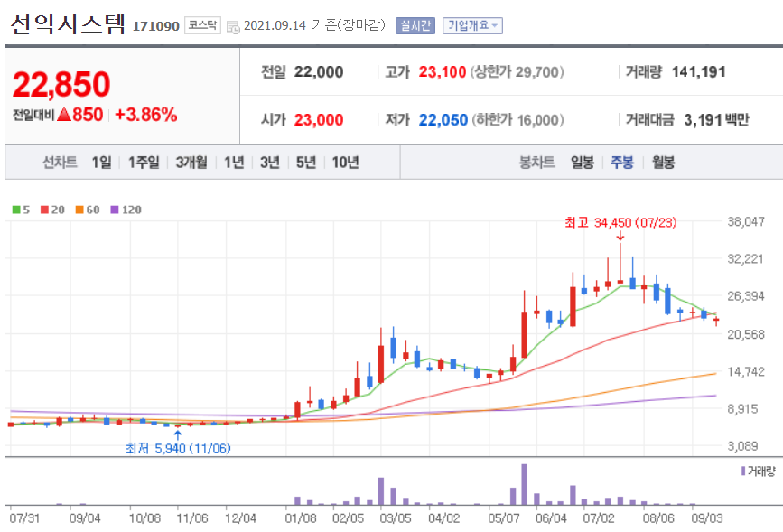Select the orange 60-period moving average legend icon
783x532 pixels.
pyautogui.click(x=79, y=208)
